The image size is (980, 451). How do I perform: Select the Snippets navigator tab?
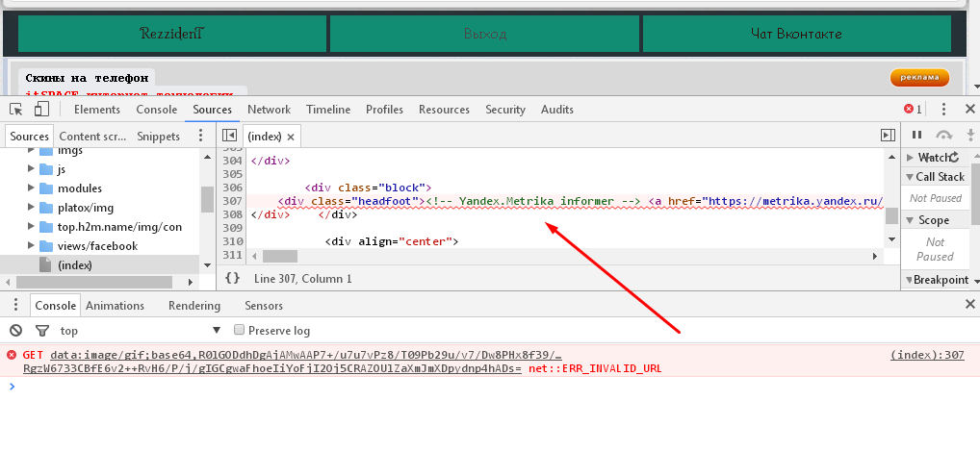(x=158, y=137)
